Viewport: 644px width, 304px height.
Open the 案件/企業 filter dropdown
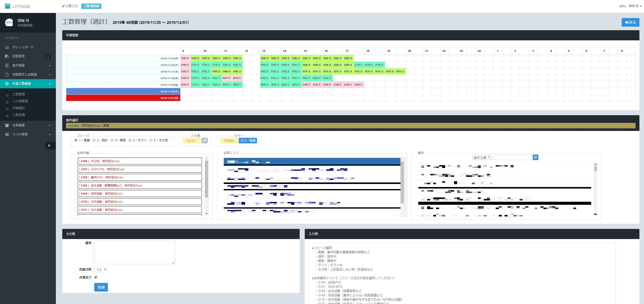point(482,157)
